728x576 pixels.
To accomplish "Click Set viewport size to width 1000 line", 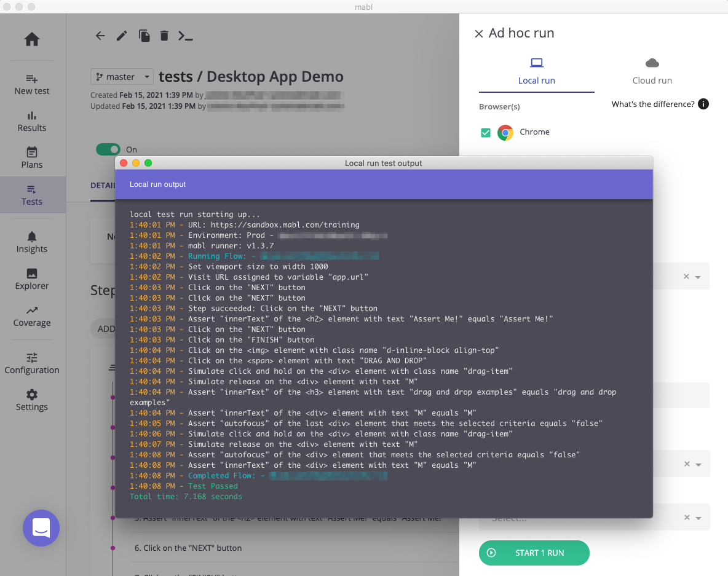I will click(x=229, y=266).
